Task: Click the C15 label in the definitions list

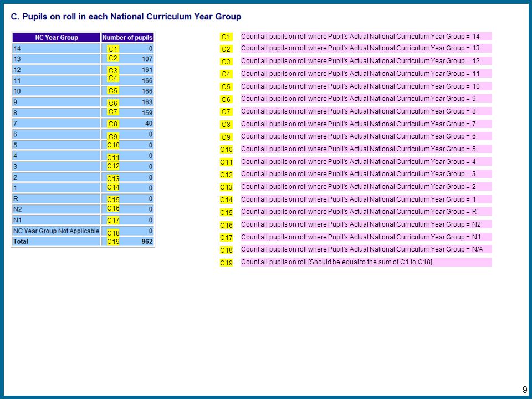Action: click(x=226, y=212)
